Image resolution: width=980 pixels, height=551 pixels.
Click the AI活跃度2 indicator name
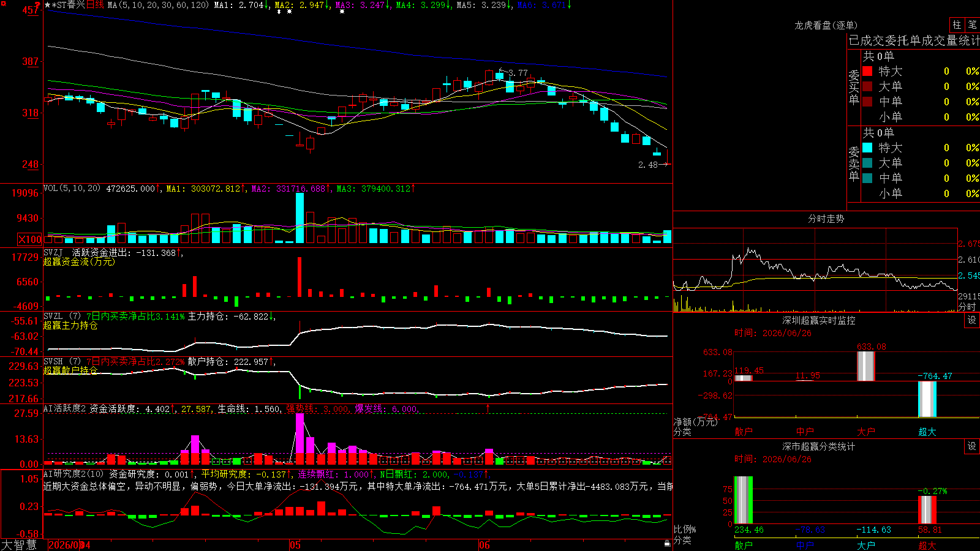(x=65, y=408)
